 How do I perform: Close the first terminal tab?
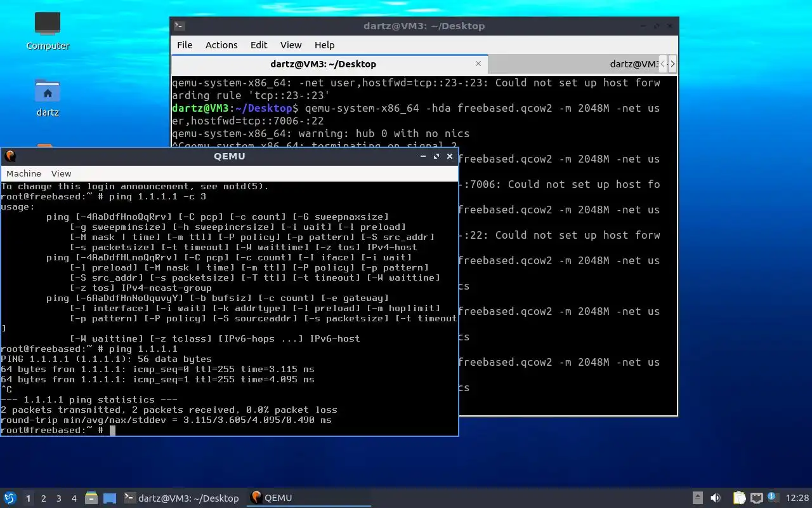pyautogui.click(x=478, y=63)
